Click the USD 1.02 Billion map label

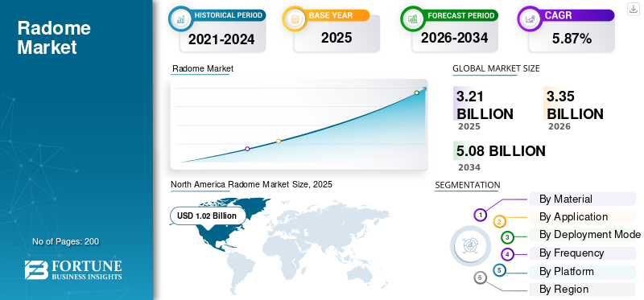coord(207,216)
